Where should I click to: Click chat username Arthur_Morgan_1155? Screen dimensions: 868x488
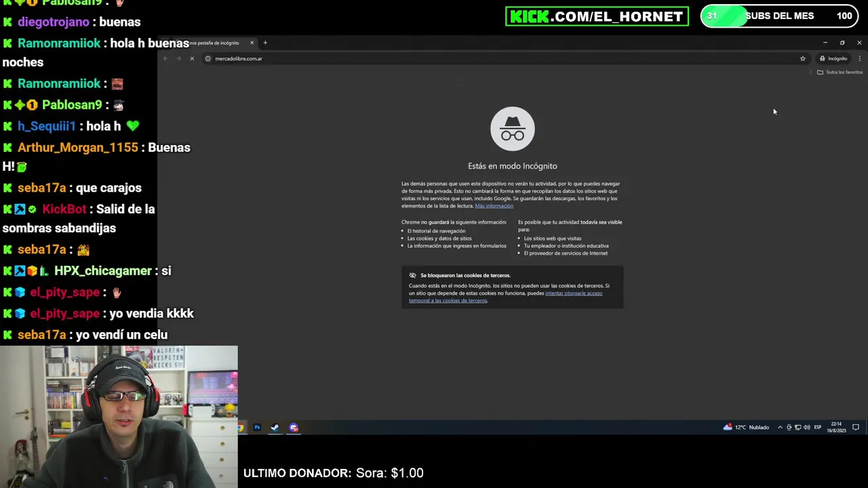pos(77,148)
